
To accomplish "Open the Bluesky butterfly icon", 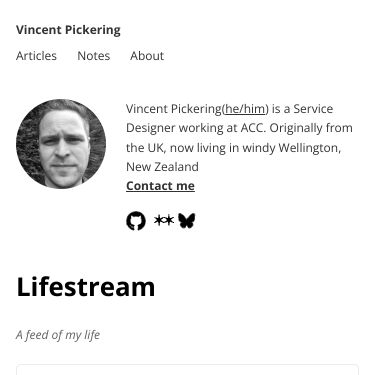I will pyautogui.click(x=186, y=221).
